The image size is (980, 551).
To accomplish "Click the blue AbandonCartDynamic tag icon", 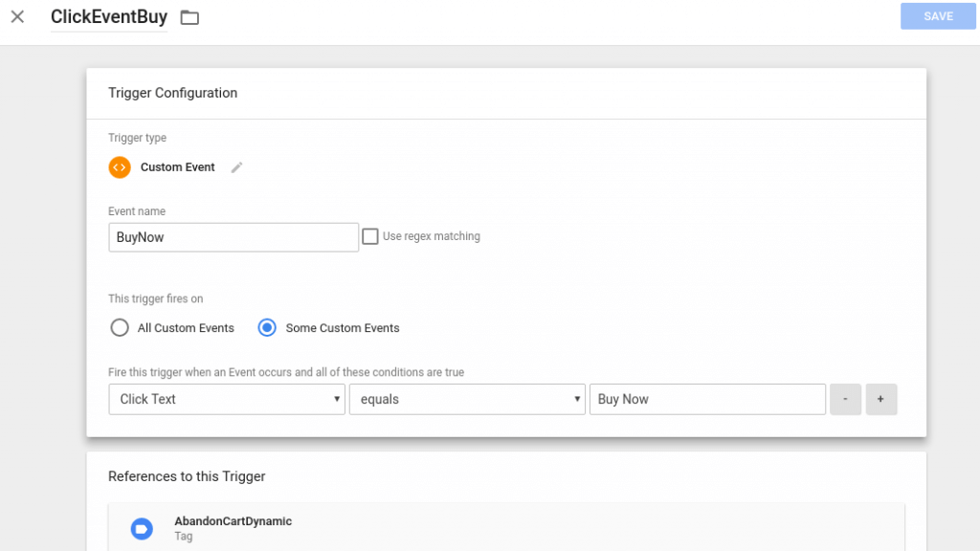I will coord(142,528).
